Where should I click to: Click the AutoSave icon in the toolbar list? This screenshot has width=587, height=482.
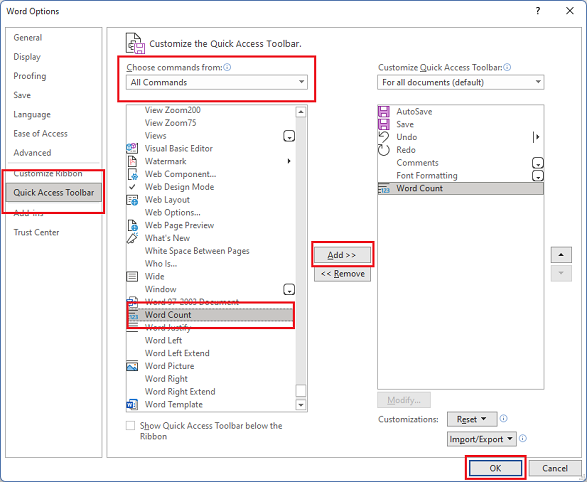click(x=384, y=112)
